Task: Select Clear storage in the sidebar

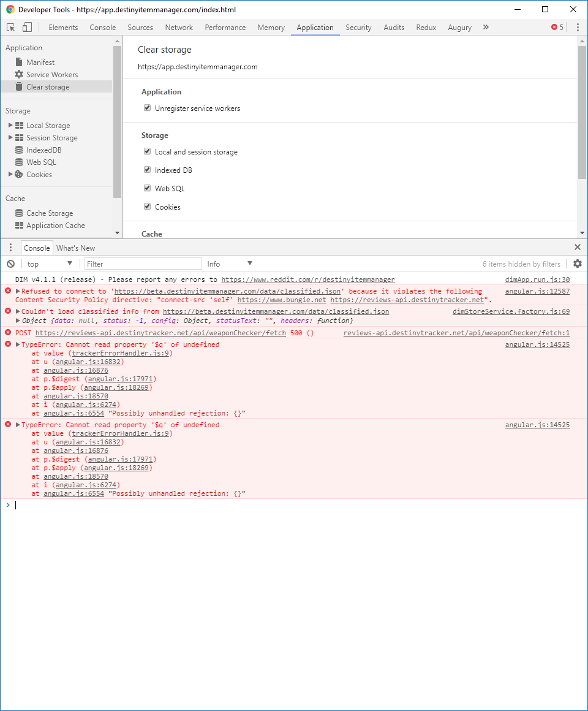Action: [48, 86]
